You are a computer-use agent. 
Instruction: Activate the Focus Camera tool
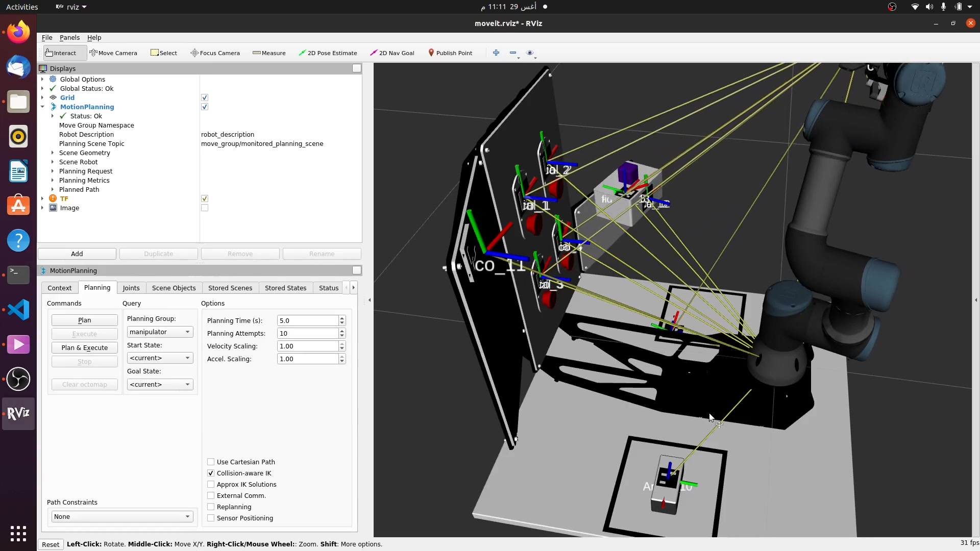click(x=215, y=53)
